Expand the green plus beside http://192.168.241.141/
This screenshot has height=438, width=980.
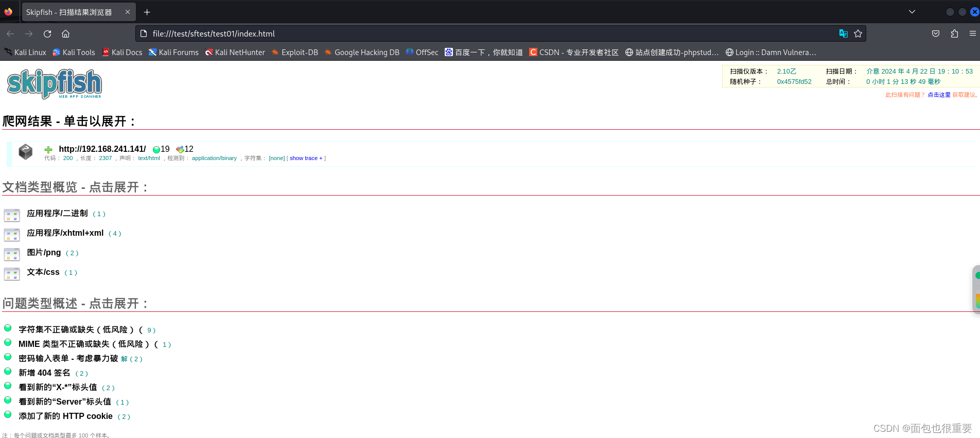48,150
